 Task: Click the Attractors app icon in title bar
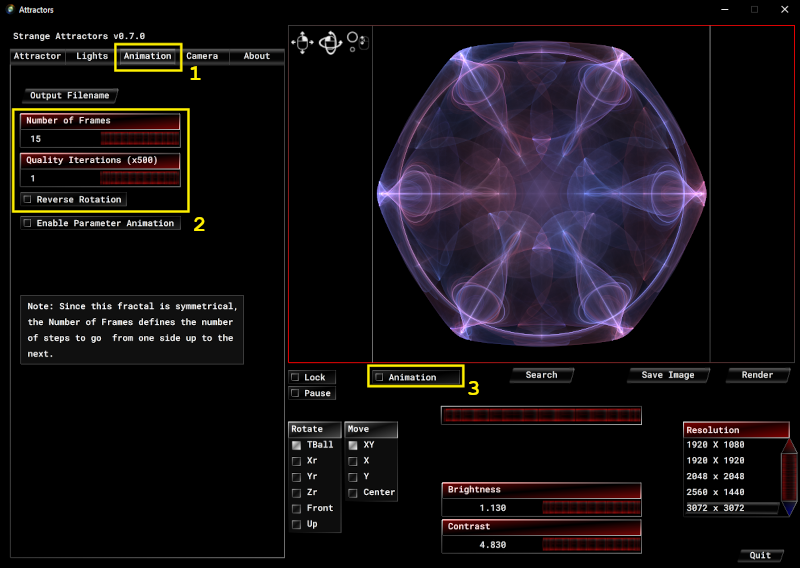(10, 9)
